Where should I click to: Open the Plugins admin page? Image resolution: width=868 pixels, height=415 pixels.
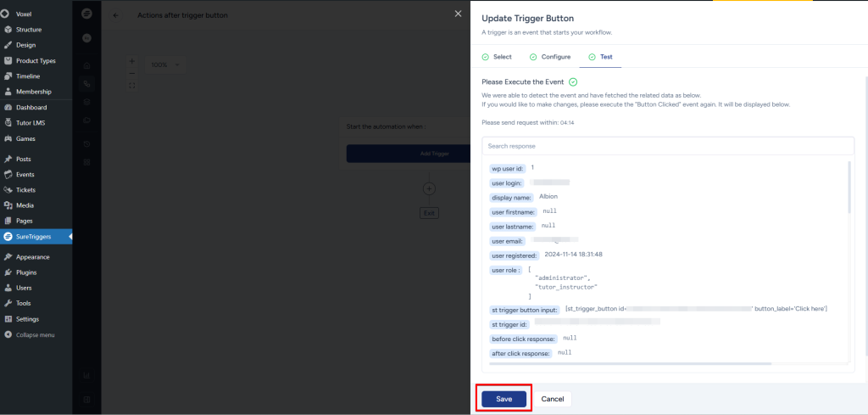tap(26, 272)
